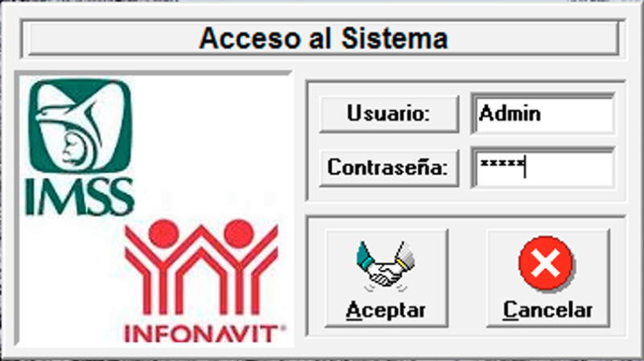Image resolution: width=644 pixels, height=361 pixels.
Task: Click the Usuario label box
Action: tap(389, 114)
